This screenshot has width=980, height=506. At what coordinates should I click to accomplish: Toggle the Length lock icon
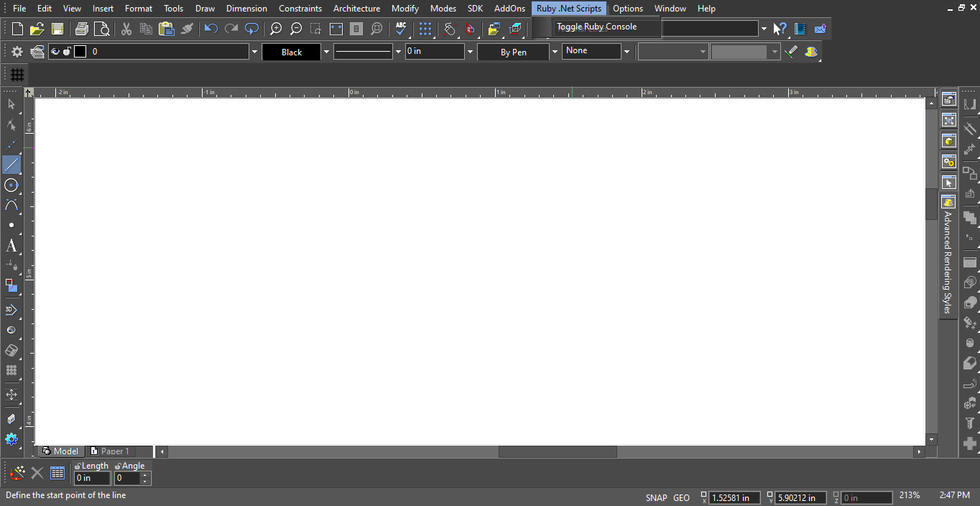point(78,466)
